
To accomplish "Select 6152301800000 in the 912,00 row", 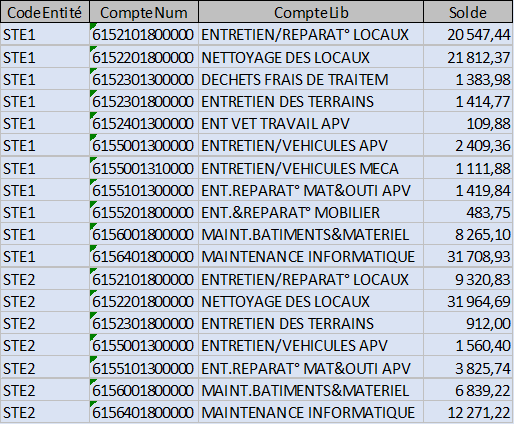I will [143, 324].
